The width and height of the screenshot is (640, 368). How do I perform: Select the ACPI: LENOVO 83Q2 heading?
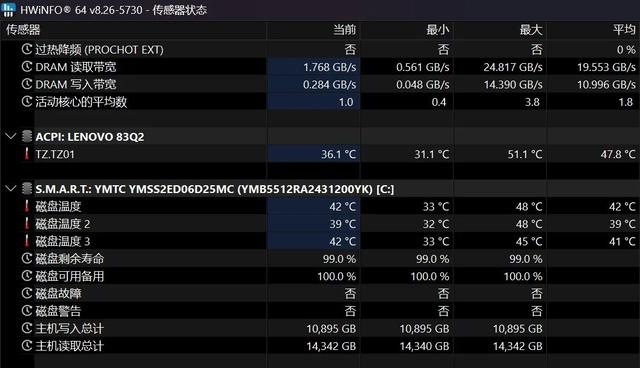point(90,137)
